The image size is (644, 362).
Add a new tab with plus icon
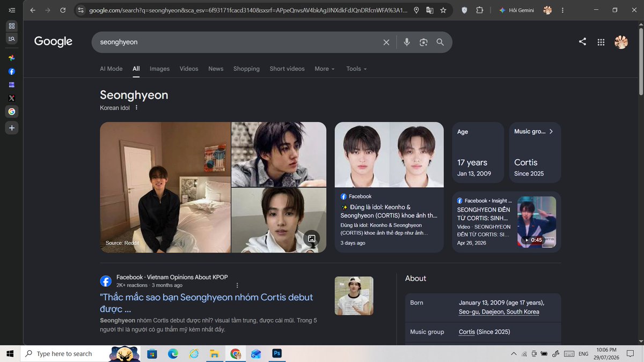click(x=12, y=128)
